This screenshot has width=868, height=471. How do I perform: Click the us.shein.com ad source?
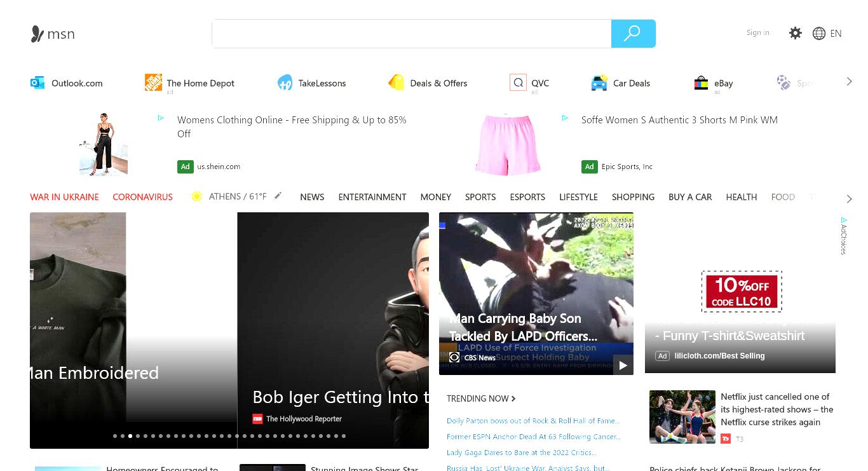(x=219, y=167)
